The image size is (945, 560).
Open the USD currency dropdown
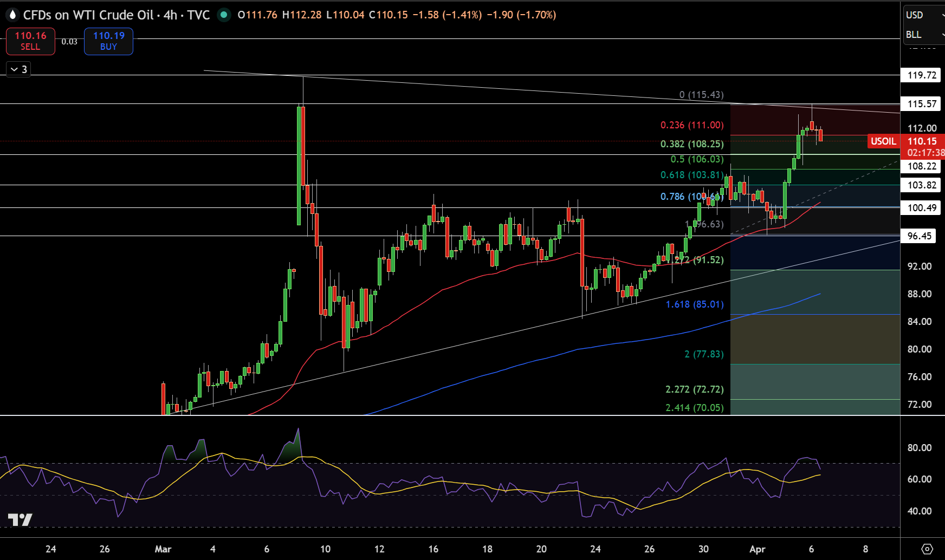pos(923,15)
